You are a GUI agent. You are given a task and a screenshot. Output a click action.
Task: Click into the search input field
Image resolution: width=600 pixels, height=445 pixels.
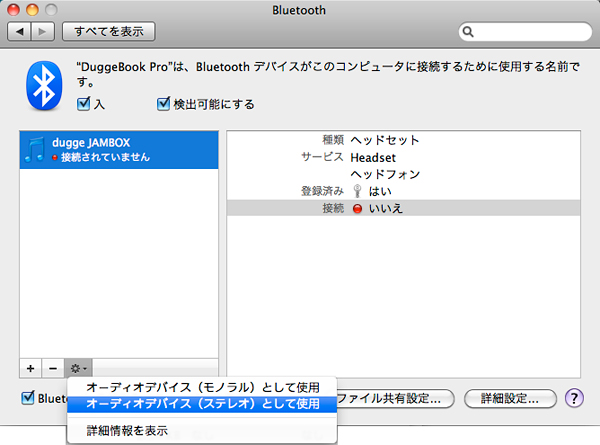525,32
